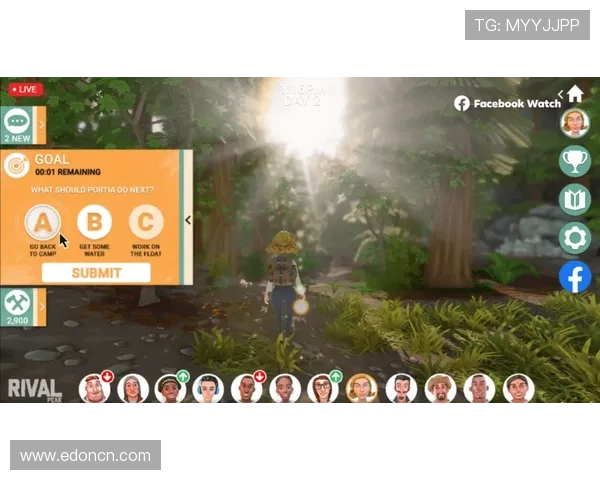Expand the tools points panel chevron

coord(41,308)
